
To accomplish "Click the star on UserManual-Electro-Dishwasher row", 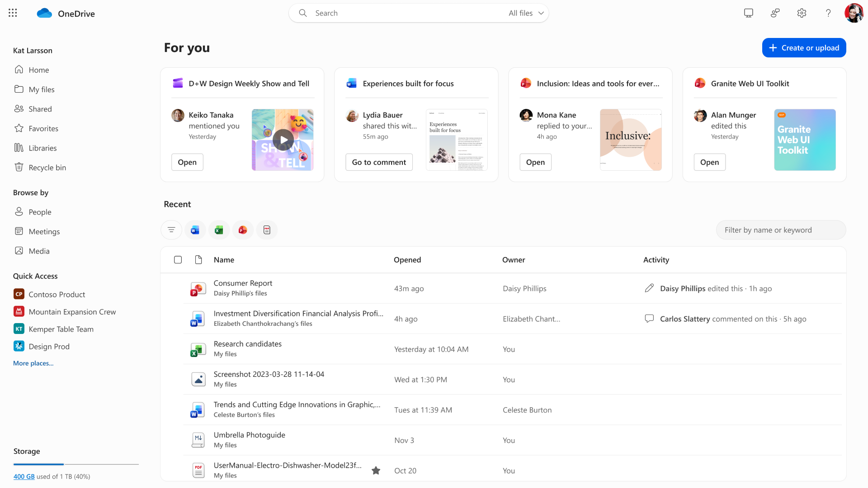I will click(x=376, y=470).
